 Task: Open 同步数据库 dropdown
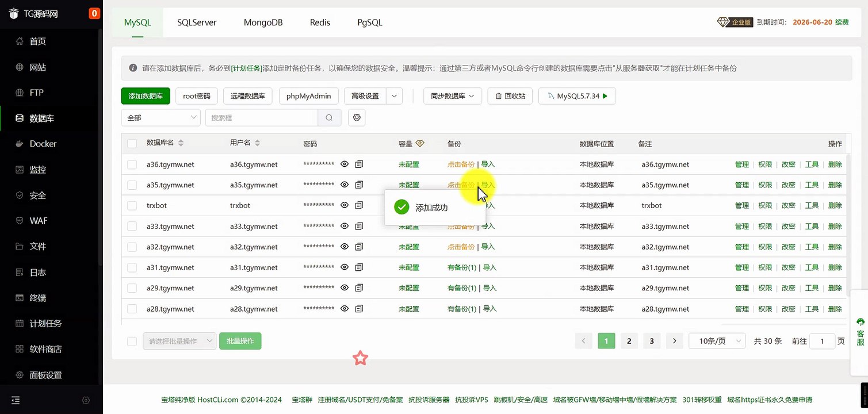pos(452,96)
